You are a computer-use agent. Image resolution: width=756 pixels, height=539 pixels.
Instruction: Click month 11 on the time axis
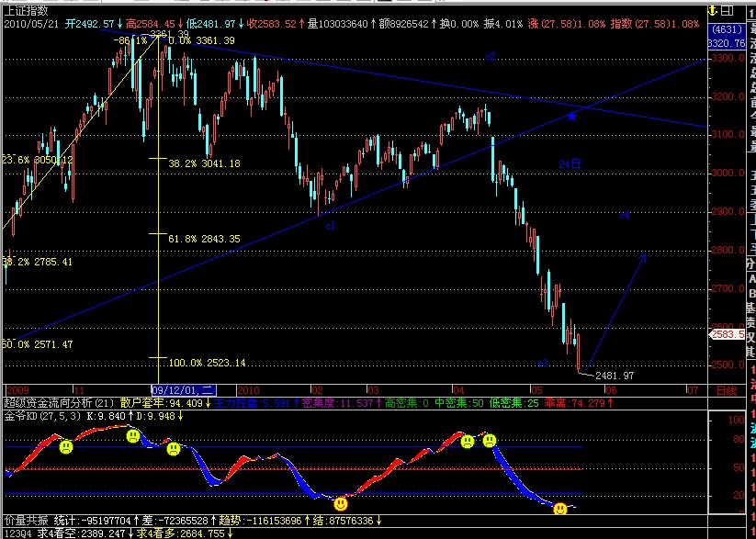pyautogui.click(x=79, y=390)
